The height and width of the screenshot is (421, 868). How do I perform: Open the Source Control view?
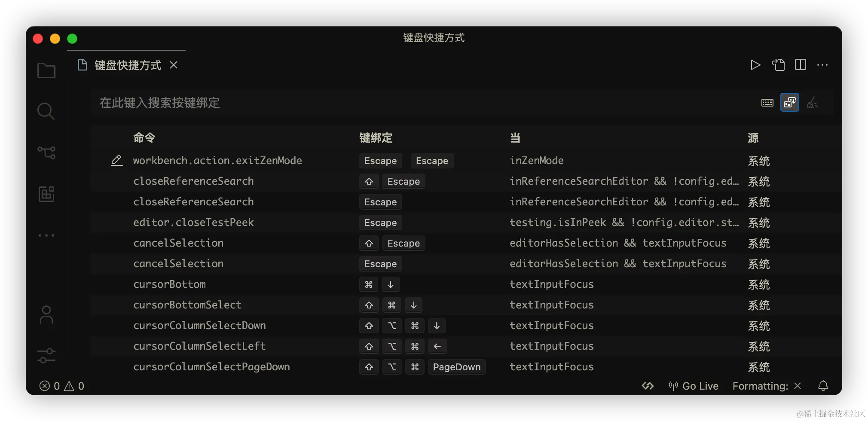[x=46, y=153]
